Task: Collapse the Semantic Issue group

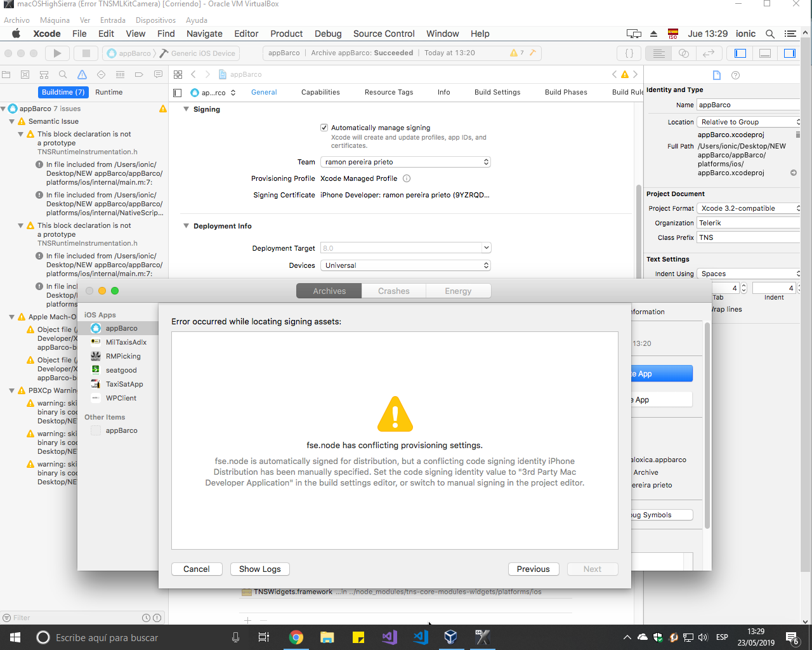Action: 11,121
